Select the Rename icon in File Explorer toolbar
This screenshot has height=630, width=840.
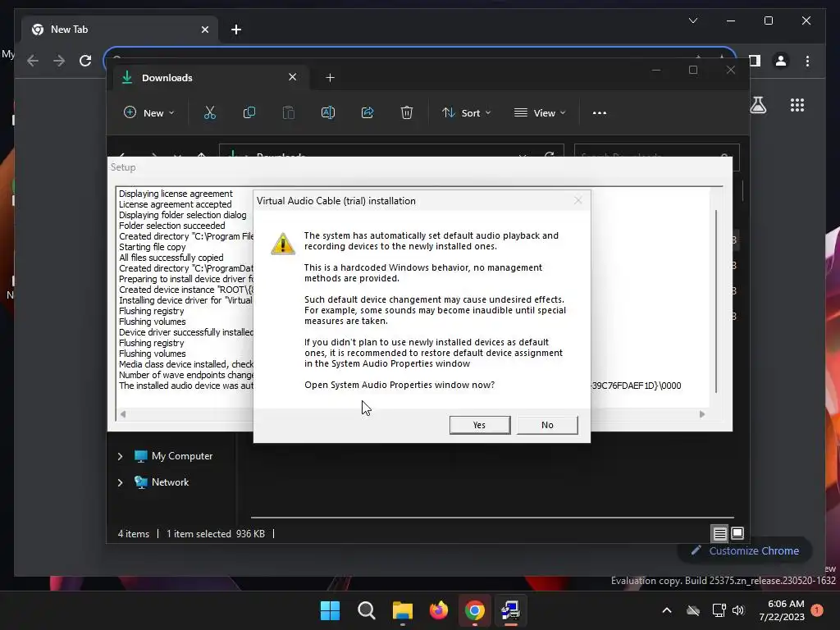click(328, 112)
